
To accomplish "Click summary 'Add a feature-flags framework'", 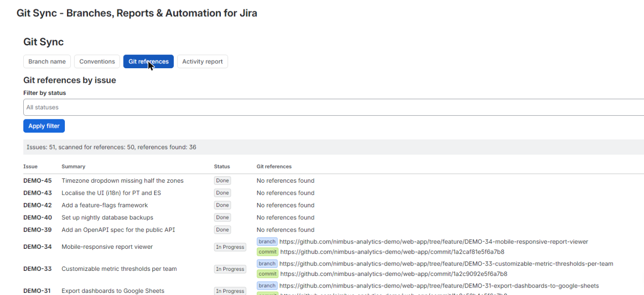I will [105, 205].
